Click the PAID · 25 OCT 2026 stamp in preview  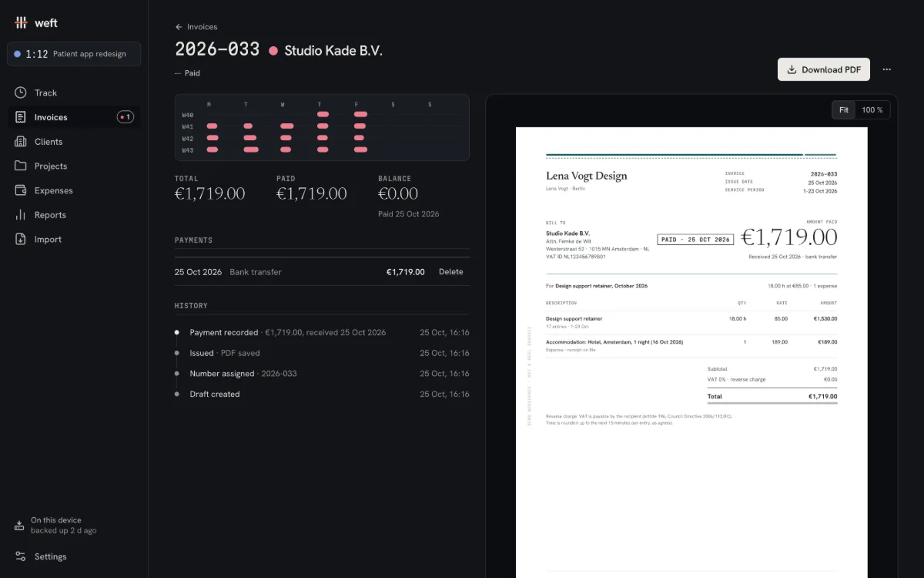(696, 240)
